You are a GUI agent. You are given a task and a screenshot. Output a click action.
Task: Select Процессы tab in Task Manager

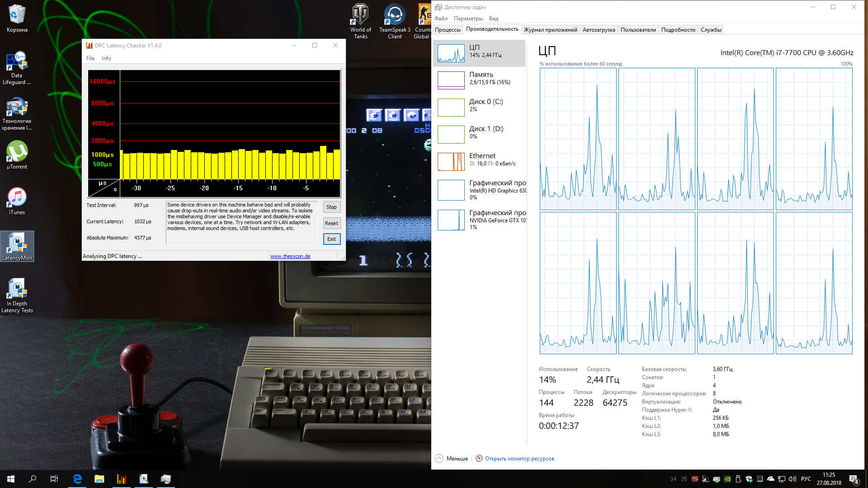pyautogui.click(x=448, y=29)
